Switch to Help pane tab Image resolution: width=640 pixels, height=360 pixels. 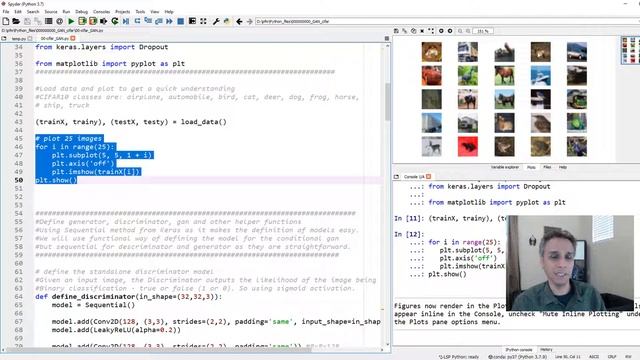click(x=562, y=167)
